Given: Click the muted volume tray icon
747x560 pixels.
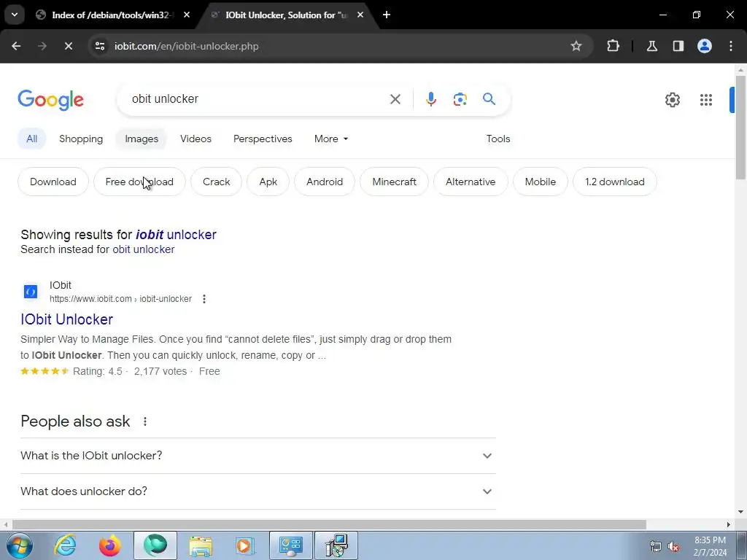Looking at the screenshot, I should 673,547.
